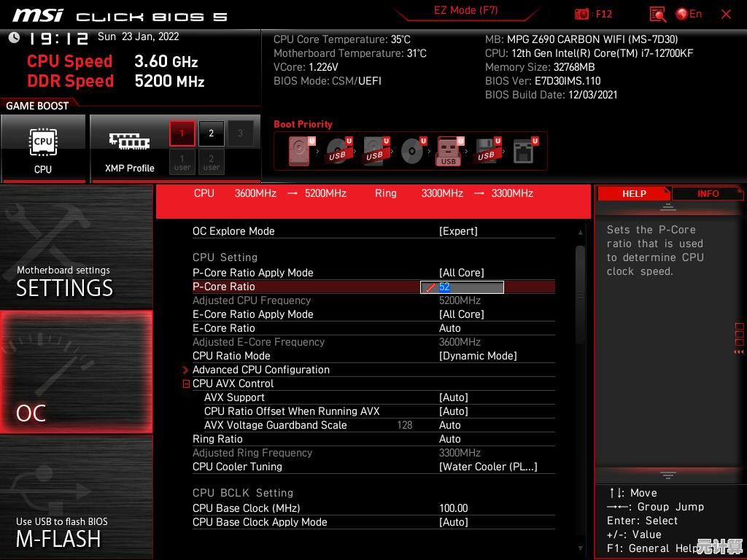Image resolution: width=747 pixels, height=560 pixels.
Task: Click the "DDR Speed" 5200 MHz readout
Action: pos(116,81)
